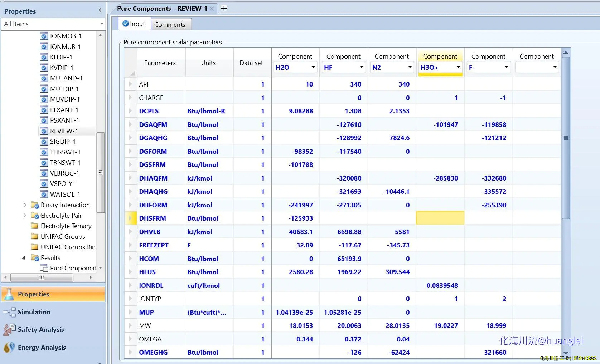The image size is (600, 364).
Task: Click the WATSOL-1 item icon
Action: (x=44, y=195)
